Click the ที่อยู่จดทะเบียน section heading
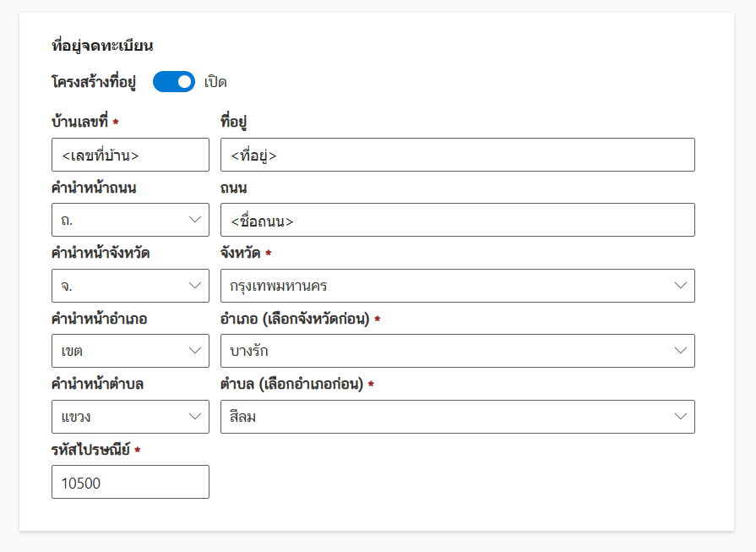The image size is (756, 552). 101,46
